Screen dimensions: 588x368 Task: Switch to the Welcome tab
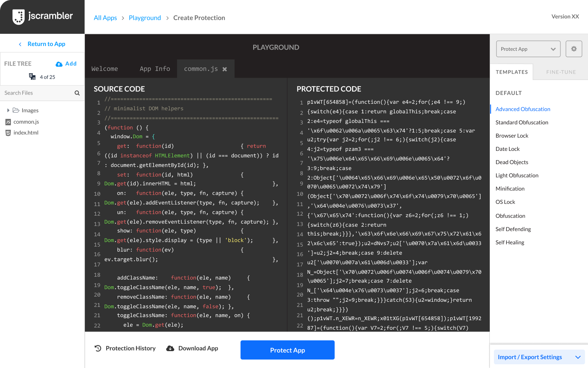(105, 69)
